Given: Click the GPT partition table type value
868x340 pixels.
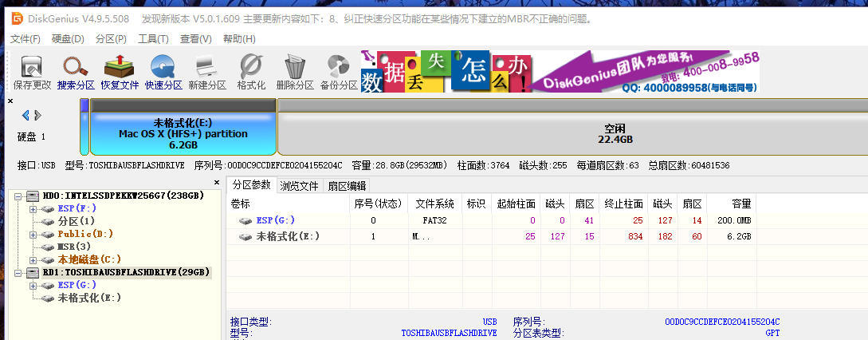Looking at the screenshot, I should [772, 334].
